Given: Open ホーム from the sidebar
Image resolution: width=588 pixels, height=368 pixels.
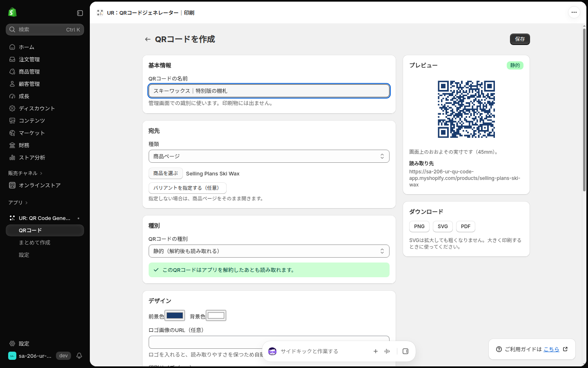Looking at the screenshot, I should point(45,47).
